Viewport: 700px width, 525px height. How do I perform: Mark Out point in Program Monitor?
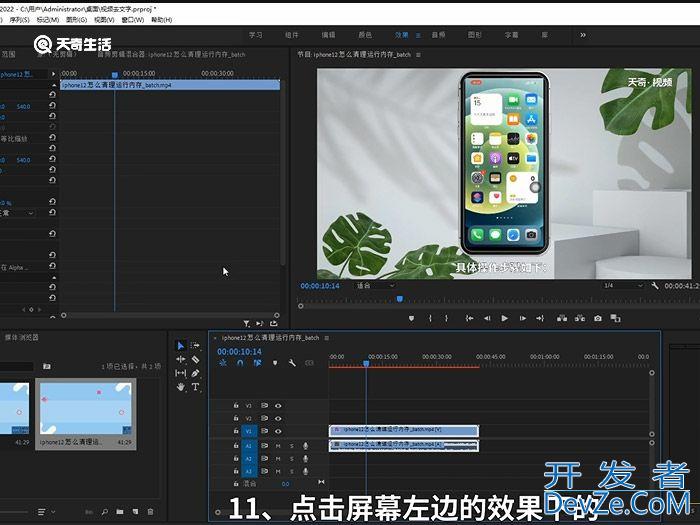coord(446,318)
